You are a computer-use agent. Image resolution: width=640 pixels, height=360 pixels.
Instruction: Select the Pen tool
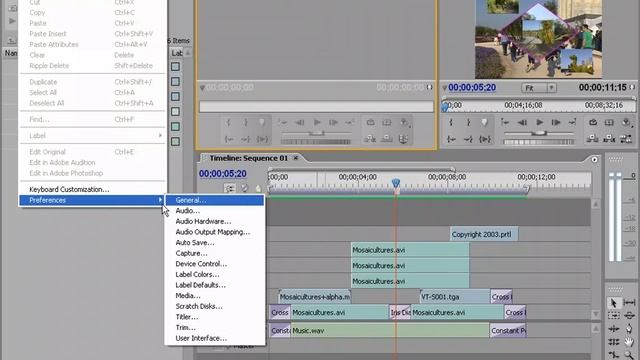point(629,329)
